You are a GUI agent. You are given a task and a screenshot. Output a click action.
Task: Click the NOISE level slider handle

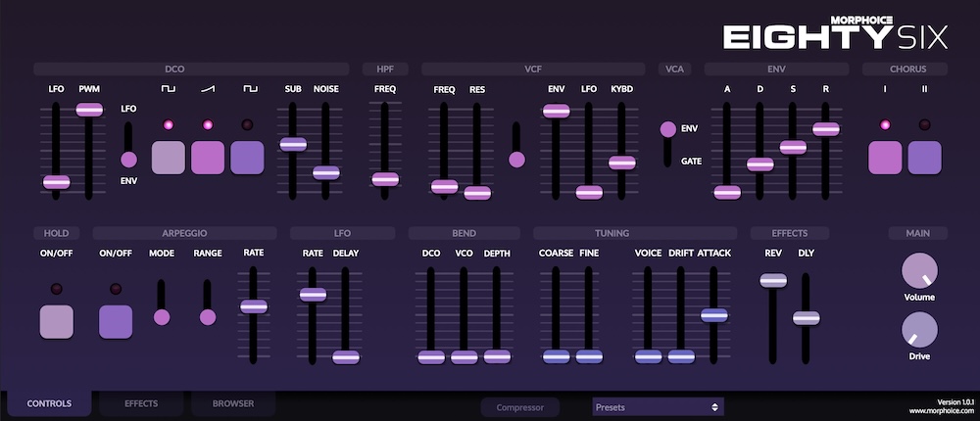point(326,173)
